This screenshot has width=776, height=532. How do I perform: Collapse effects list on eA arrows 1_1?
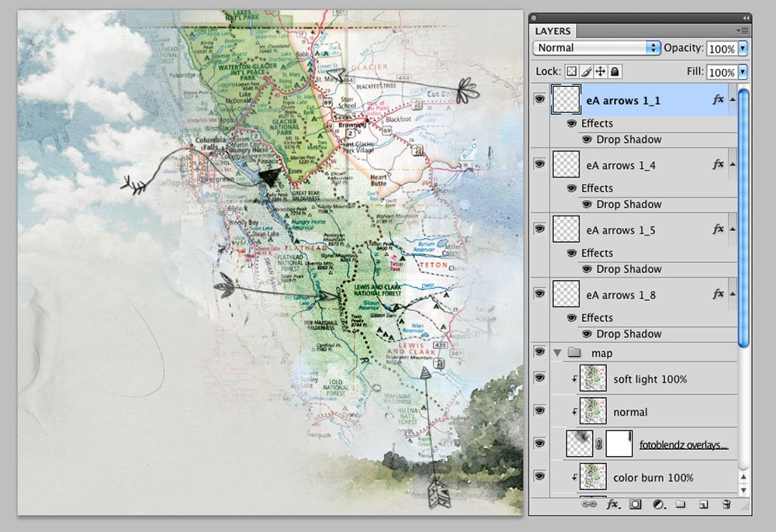point(733,100)
